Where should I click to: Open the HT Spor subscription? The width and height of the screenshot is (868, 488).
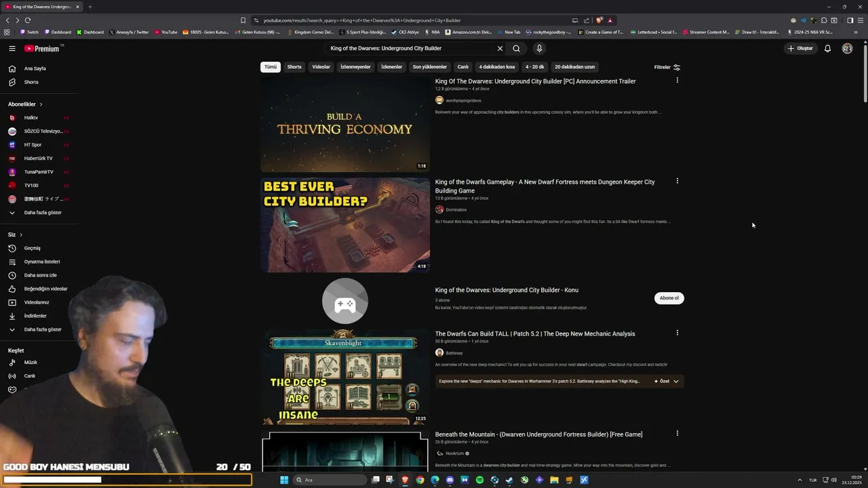tap(39, 145)
